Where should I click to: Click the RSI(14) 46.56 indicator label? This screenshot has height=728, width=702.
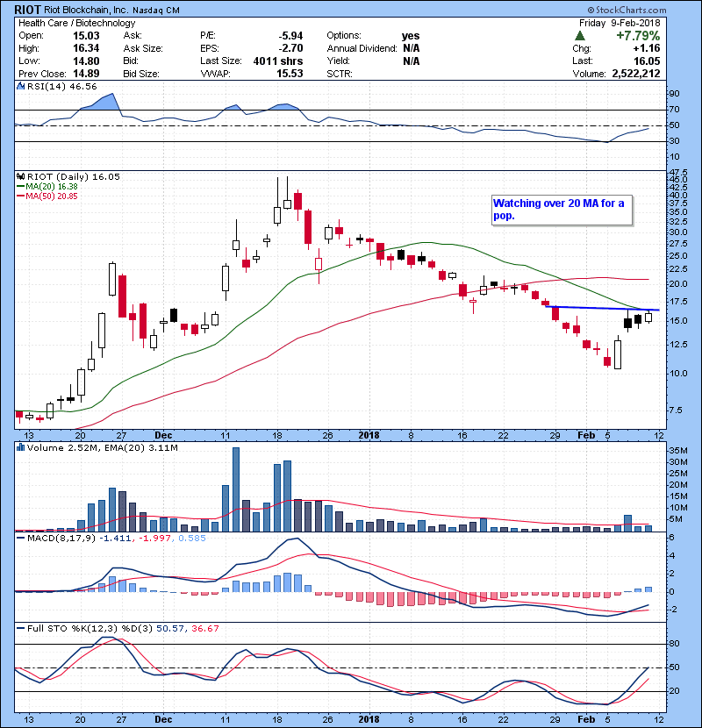[x=61, y=86]
